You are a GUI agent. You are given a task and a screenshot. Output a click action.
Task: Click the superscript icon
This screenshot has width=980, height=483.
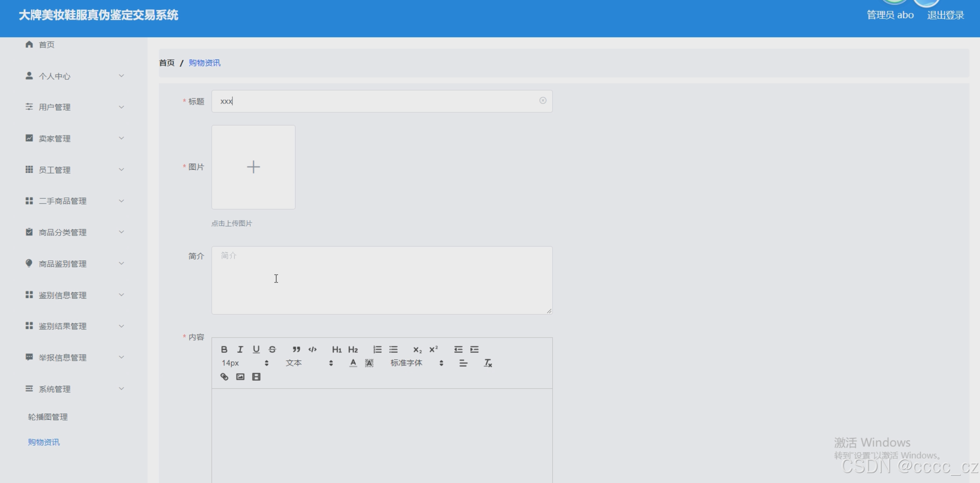[x=433, y=349]
